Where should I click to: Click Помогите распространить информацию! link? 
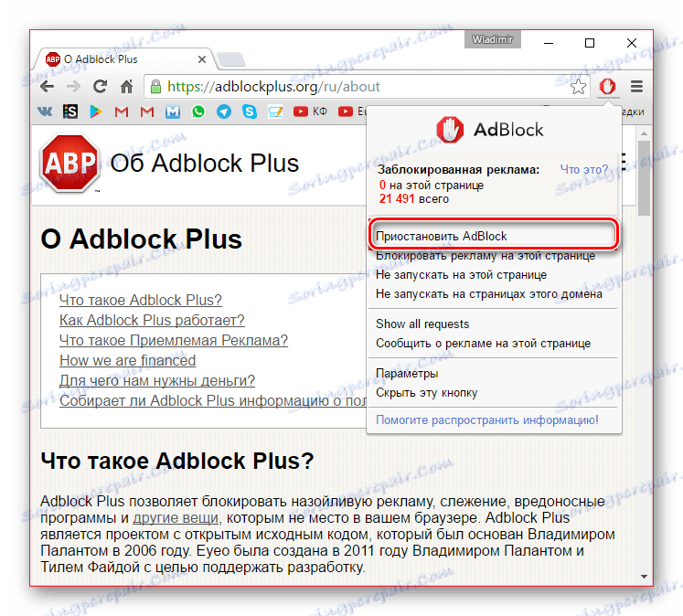[x=487, y=420]
